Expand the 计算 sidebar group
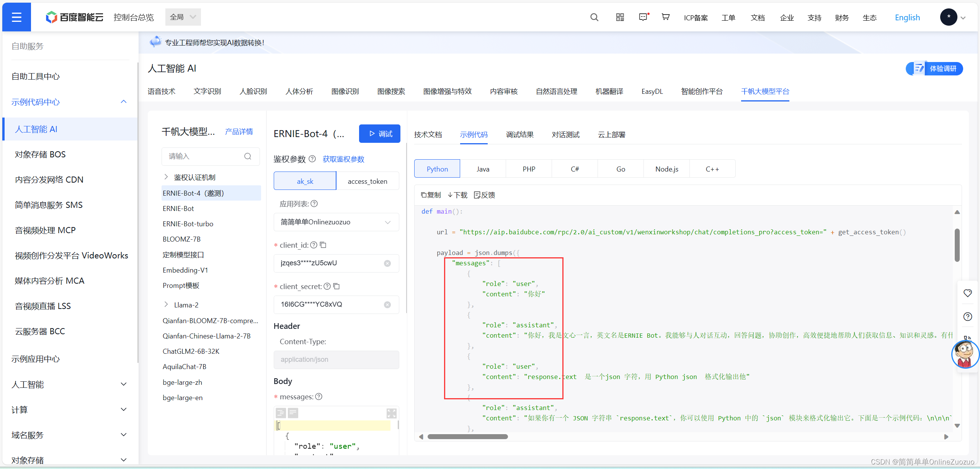 (123, 410)
